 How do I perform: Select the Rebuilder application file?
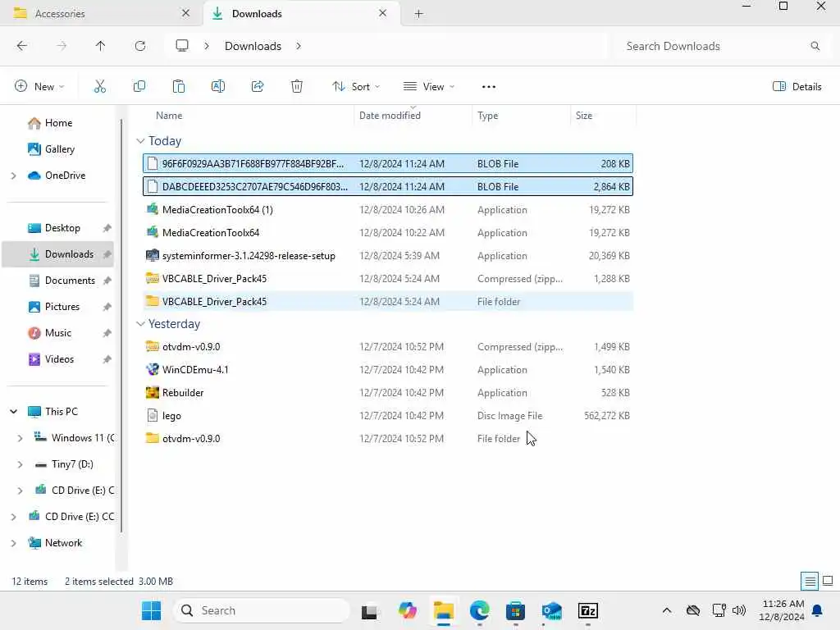[388, 393]
